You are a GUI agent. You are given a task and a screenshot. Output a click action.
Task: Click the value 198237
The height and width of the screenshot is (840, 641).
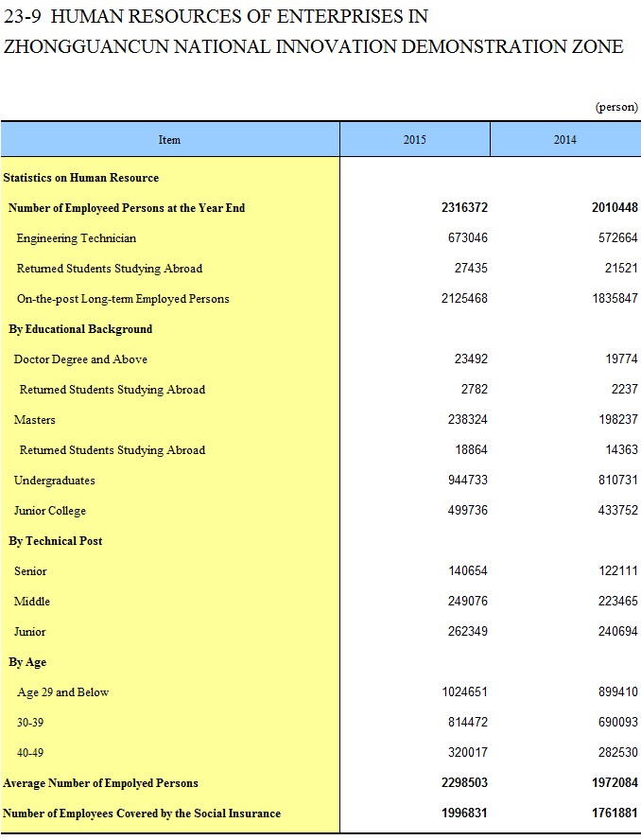coord(618,419)
